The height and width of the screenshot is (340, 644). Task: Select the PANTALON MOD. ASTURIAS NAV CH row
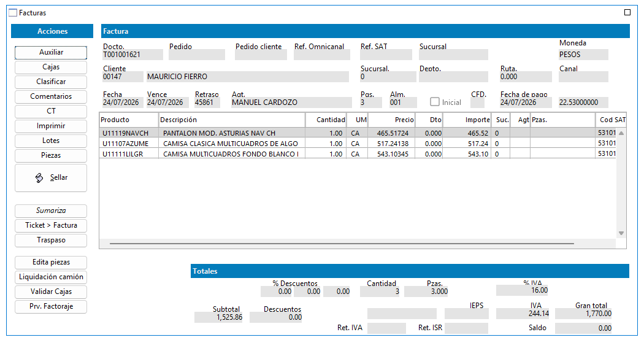[358, 133]
